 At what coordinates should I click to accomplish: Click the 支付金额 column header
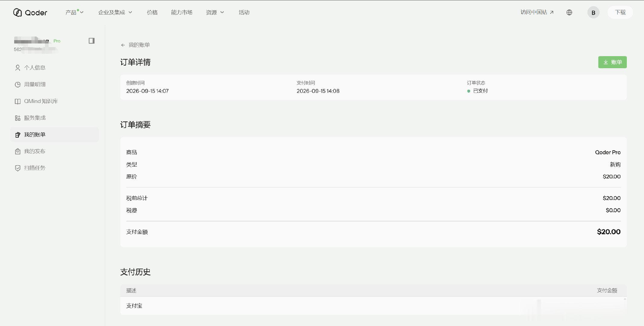607,290
